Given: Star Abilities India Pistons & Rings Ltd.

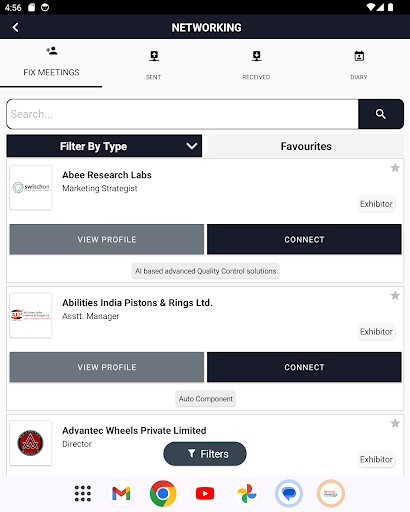Looking at the screenshot, I should tap(395, 295).
